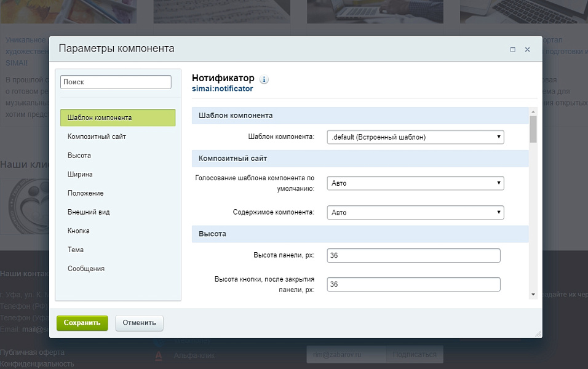Open the Содержимое компонента dropdown

tap(416, 213)
